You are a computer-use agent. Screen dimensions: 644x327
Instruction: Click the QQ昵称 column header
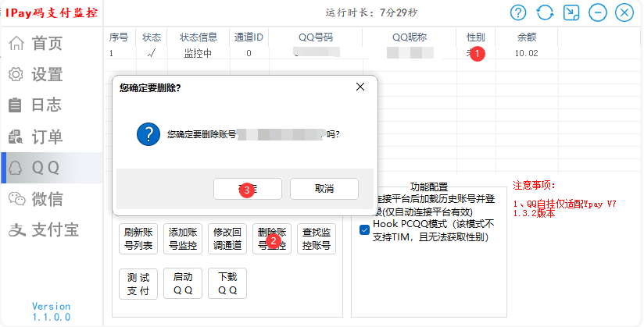410,37
